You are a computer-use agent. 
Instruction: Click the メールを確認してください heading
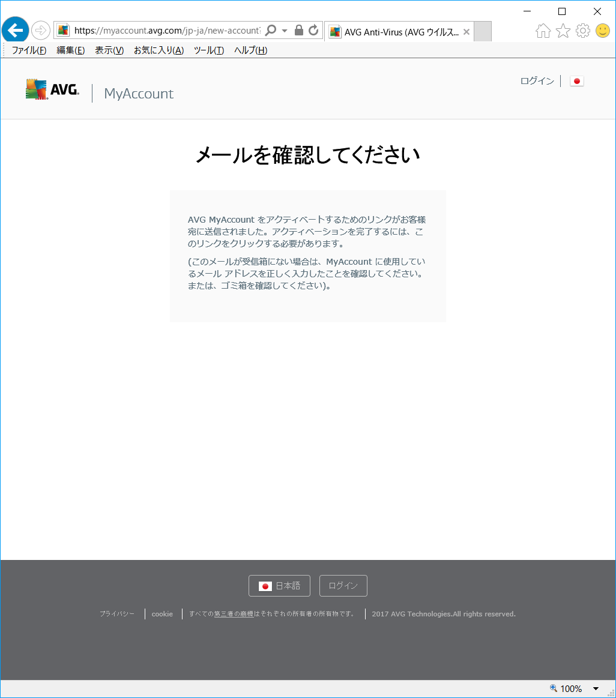[308, 155]
